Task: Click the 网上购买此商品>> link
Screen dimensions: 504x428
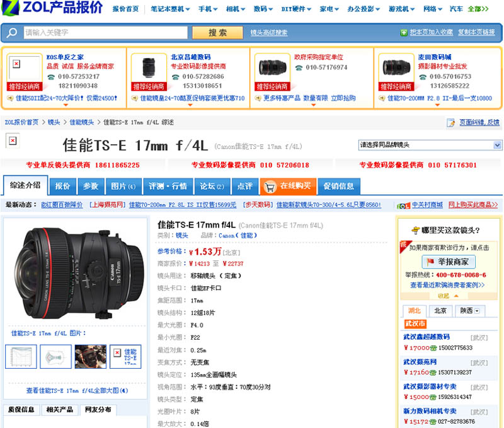Action: point(473,205)
